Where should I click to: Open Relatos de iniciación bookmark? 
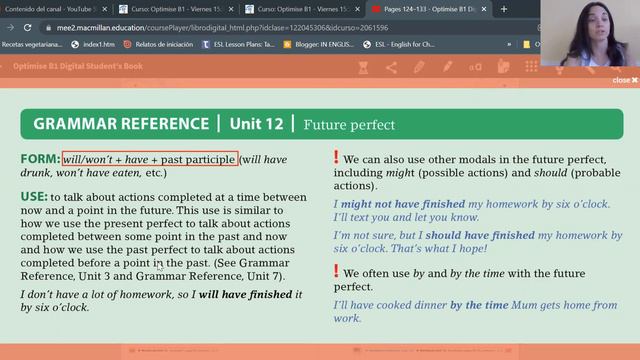158,44
